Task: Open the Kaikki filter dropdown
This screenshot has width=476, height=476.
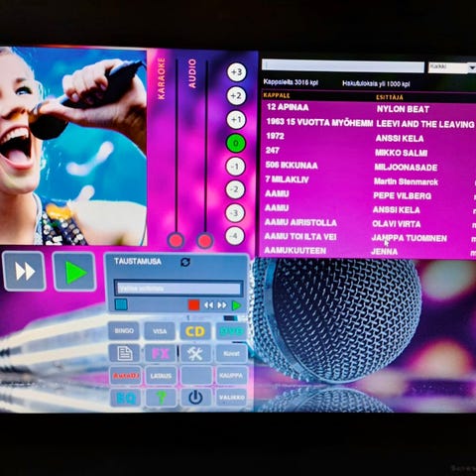Action: pos(452,67)
